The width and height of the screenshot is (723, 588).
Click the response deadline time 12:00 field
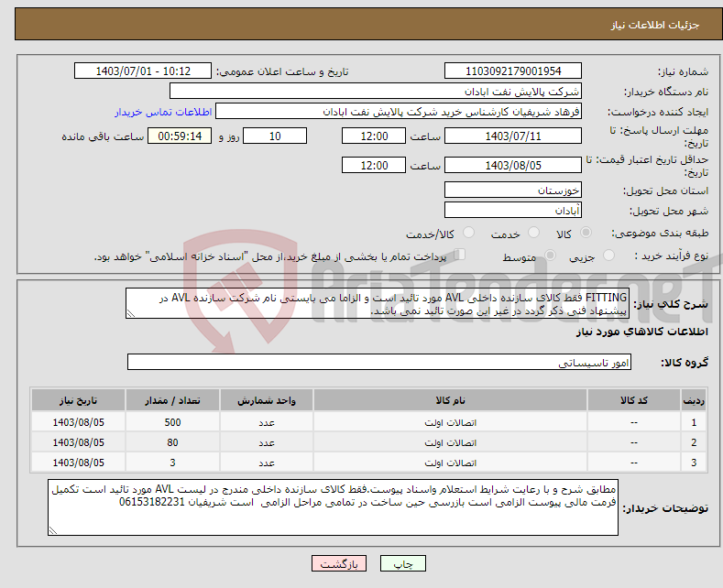(374, 136)
